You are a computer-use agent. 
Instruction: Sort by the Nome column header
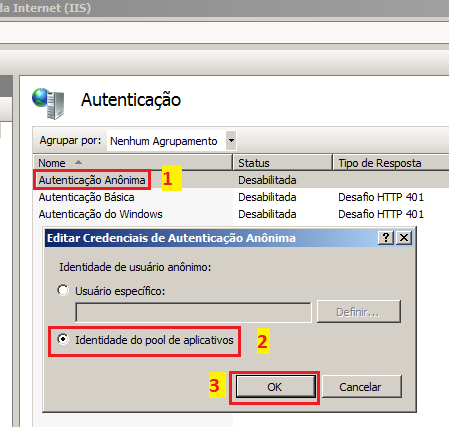pyautogui.click(x=132, y=163)
